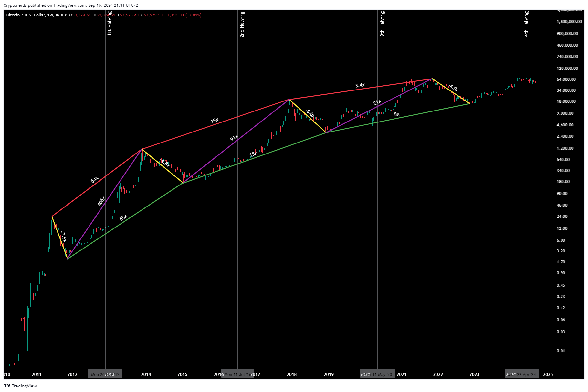Click the 46.00 price axis label
Viewport: 588px width, 392px height.
(x=562, y=205)
